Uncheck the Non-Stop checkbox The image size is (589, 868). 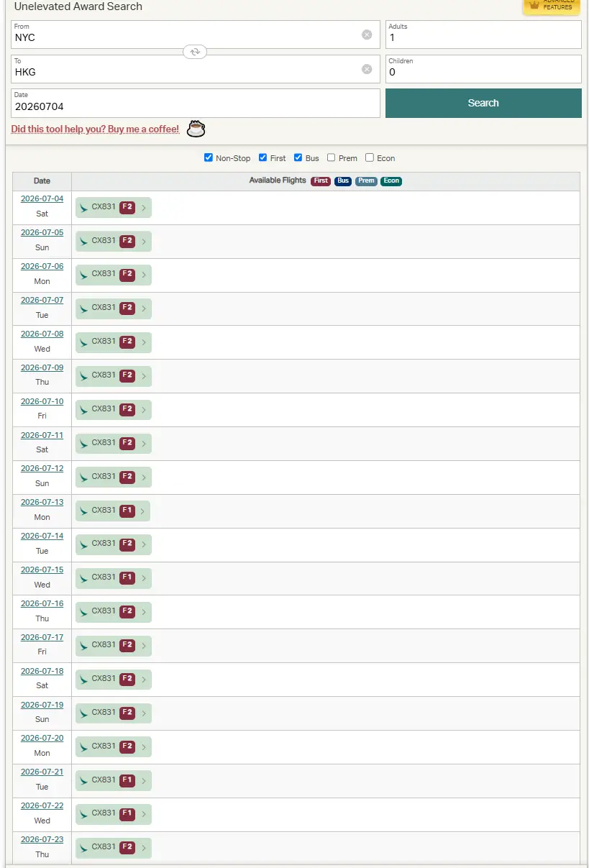(209, 157)
